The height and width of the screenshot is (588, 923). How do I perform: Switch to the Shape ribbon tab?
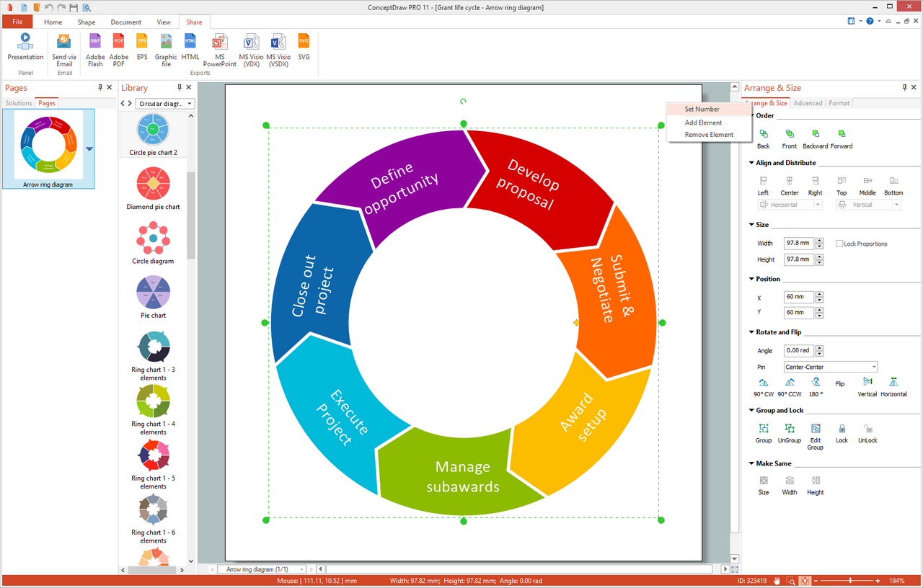coord(87,22)
